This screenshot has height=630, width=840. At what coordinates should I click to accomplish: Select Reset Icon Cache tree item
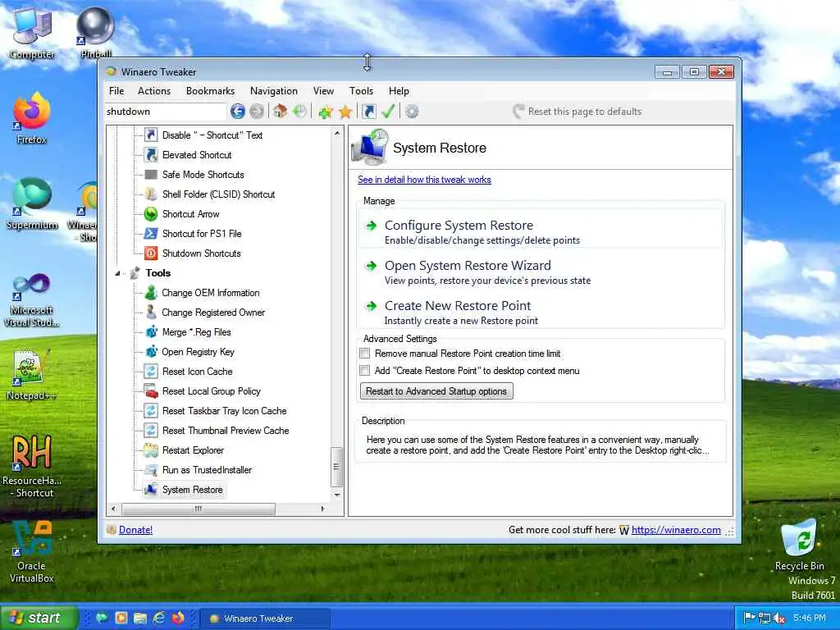click(197, 372)
